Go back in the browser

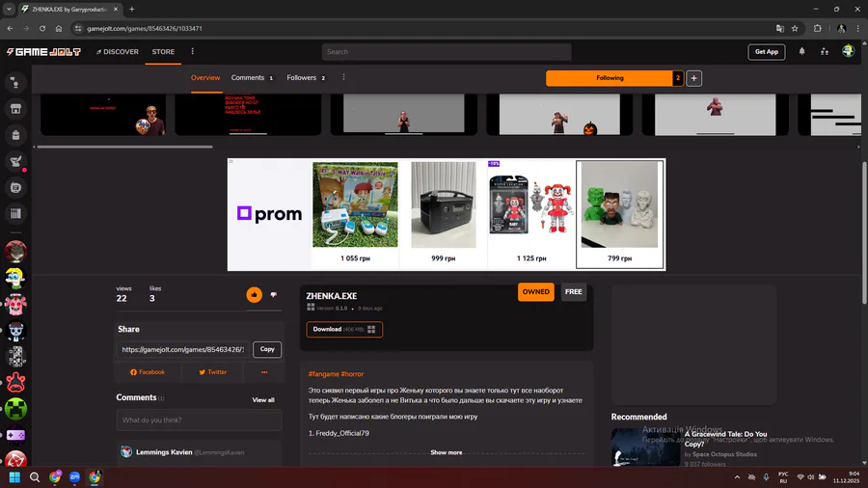point(10,28)
